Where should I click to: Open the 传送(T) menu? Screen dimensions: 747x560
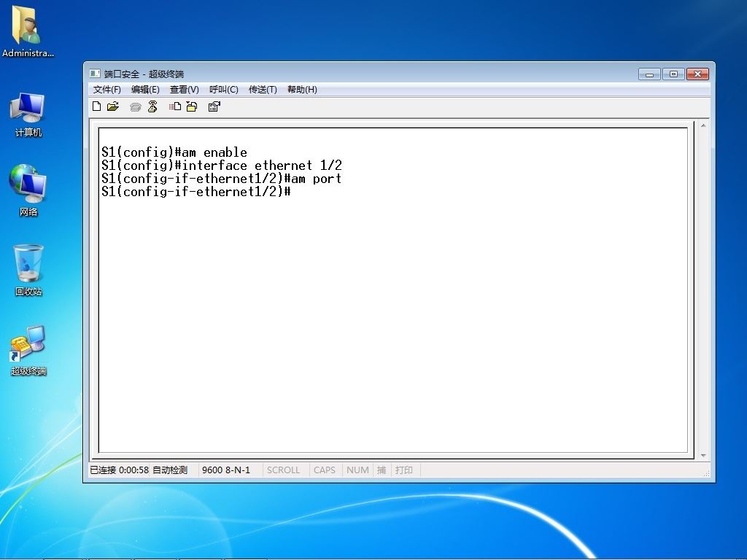tap(263, 90)
